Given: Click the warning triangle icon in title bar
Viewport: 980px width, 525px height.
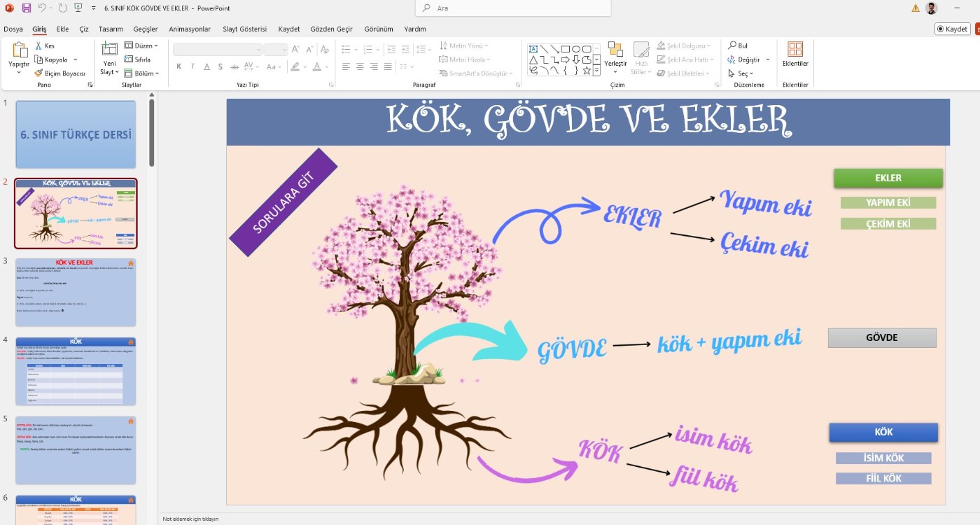Looking at the screenshot, I should [x=916, y=8].
